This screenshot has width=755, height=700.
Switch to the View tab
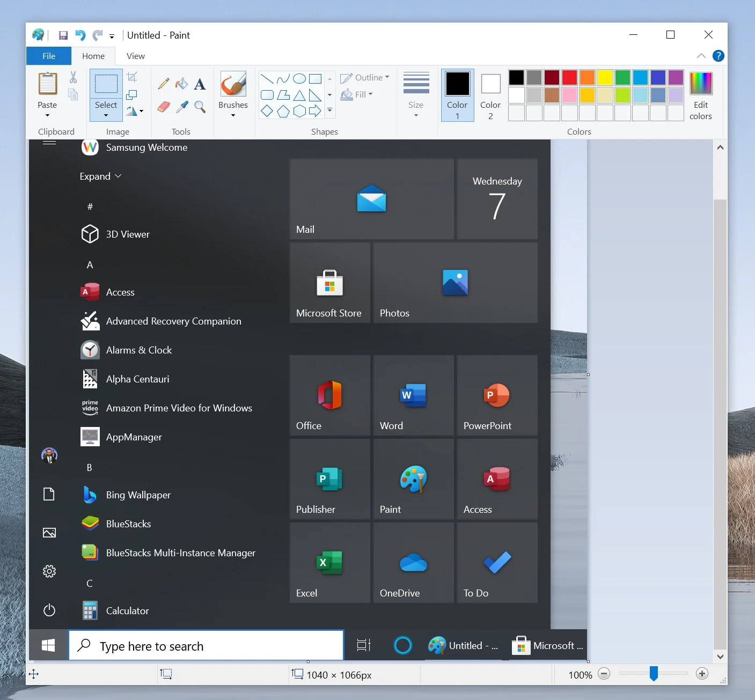point(135,56)
